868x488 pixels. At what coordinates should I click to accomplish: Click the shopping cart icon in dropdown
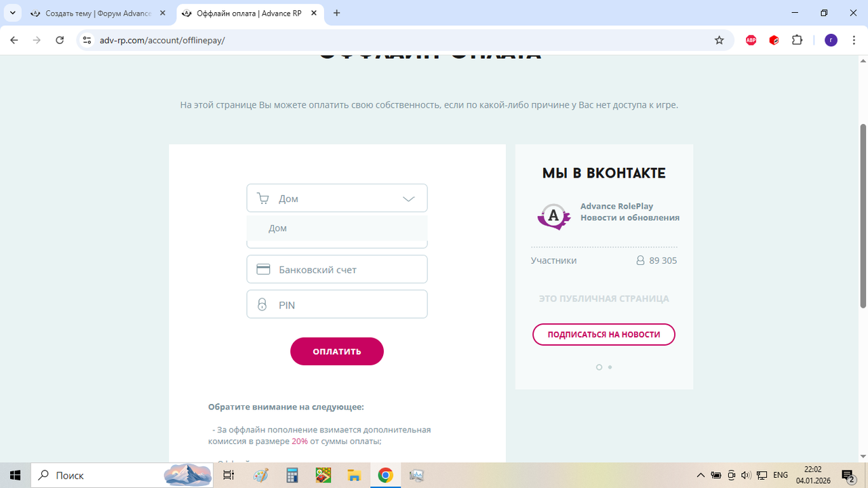point(263,199)
